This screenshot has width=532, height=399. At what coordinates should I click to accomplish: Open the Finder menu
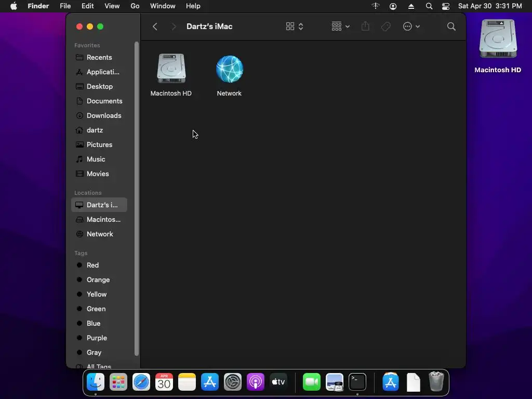[x=38, y=6]
